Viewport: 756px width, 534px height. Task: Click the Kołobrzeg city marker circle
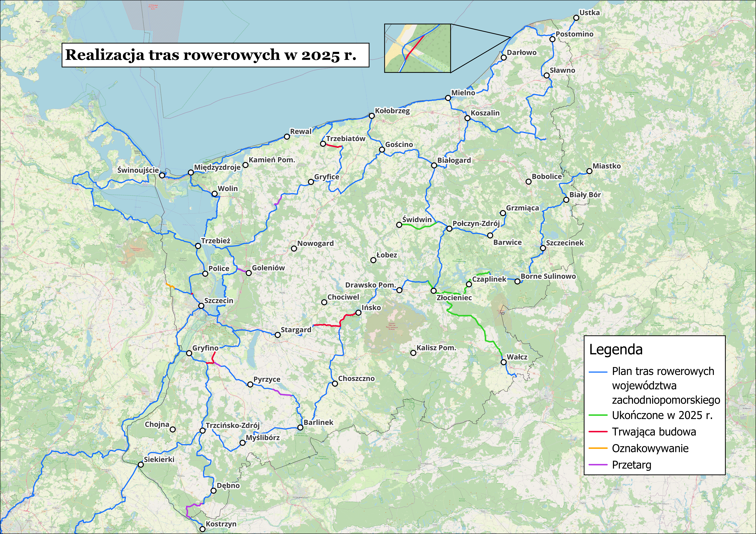372,116
